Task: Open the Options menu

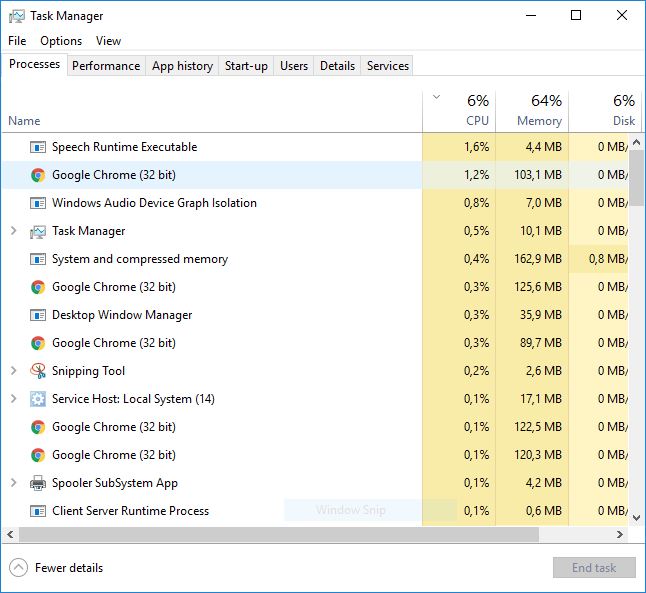Action: point(61,41)
